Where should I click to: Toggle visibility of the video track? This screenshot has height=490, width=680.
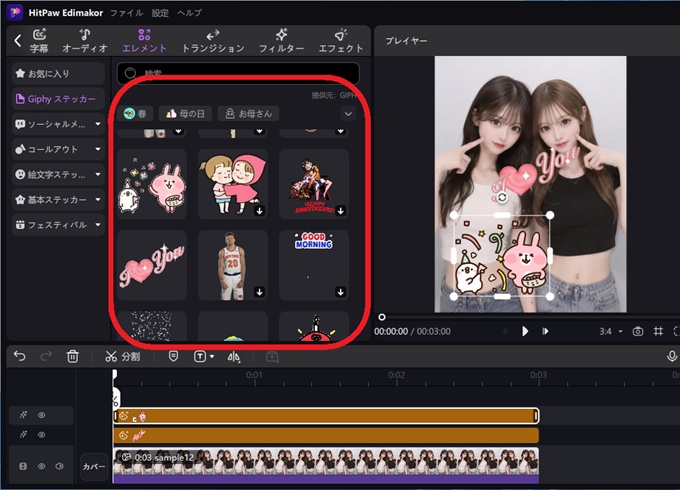click(42, 466)
